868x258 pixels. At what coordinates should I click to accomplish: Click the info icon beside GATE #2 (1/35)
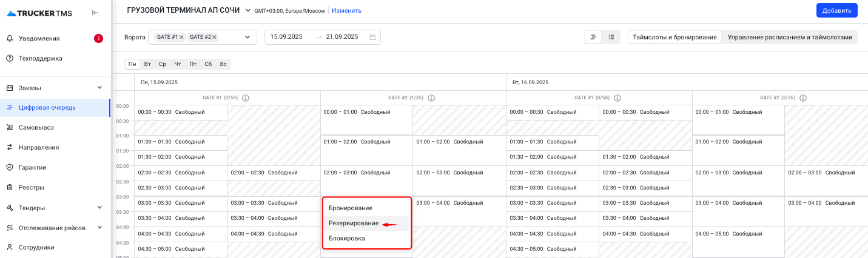point(431,98)
